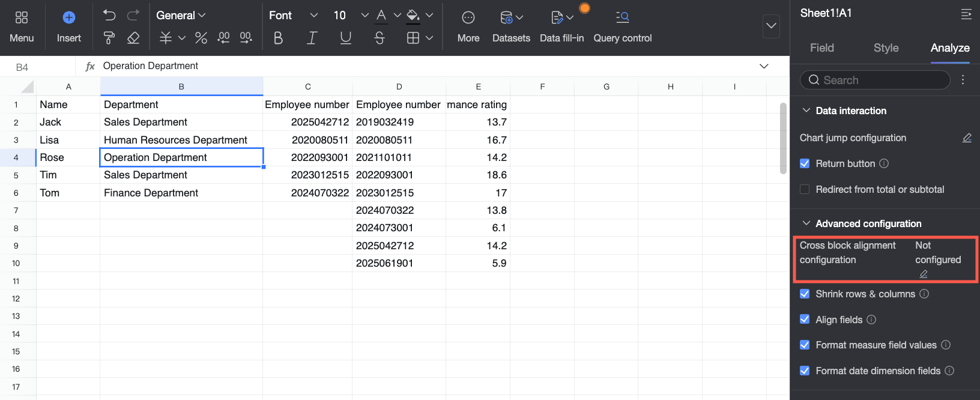The height and width of the screenshot is (400, 980).
Task: Edit Chart jump configuration pencil icon
Action: (967, 138)
